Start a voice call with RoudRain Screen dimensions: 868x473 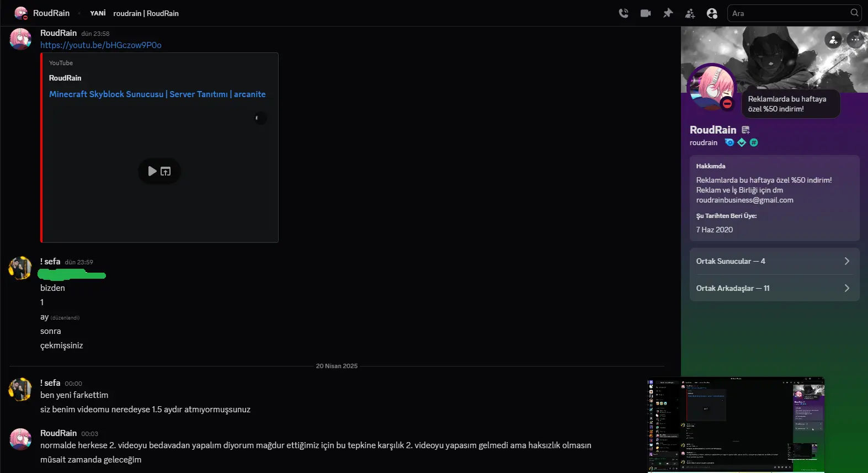(624, 13)
